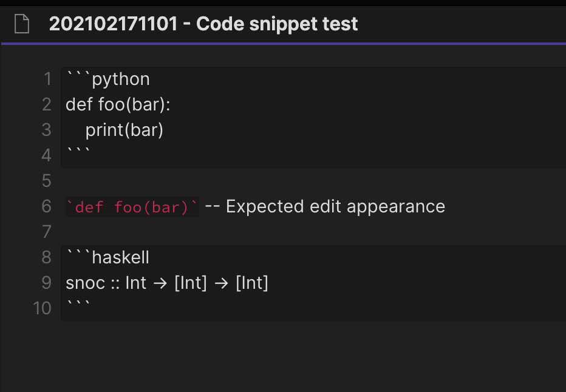
Task: Click line number 6 in the gutter
Action: click(47, 206)
